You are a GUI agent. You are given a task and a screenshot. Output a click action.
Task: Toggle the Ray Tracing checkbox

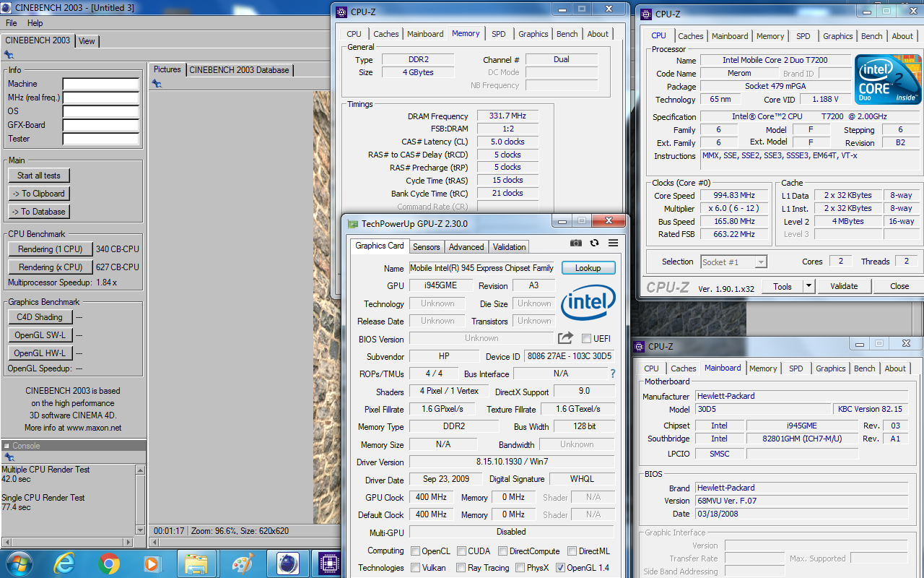(461, 568)
